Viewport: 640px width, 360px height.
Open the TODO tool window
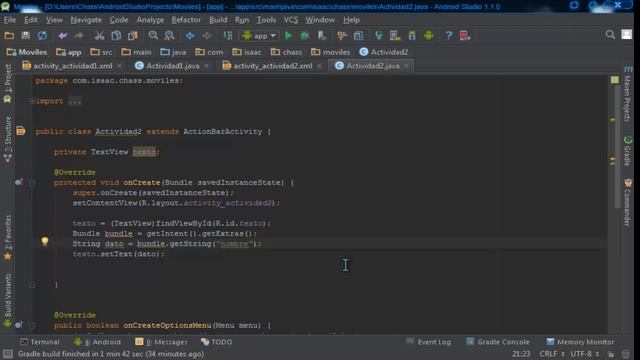tap(217, 342)
